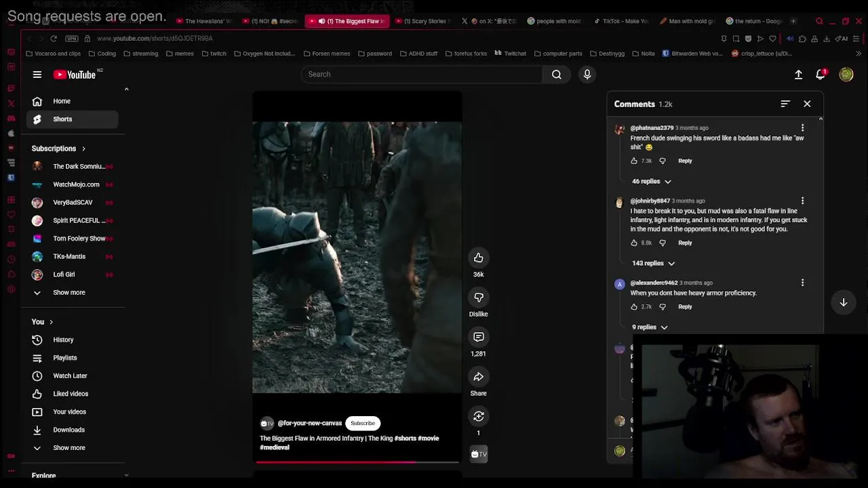Close the Comments panel
The height and width of the screenshot is (488, 868).
807,104
